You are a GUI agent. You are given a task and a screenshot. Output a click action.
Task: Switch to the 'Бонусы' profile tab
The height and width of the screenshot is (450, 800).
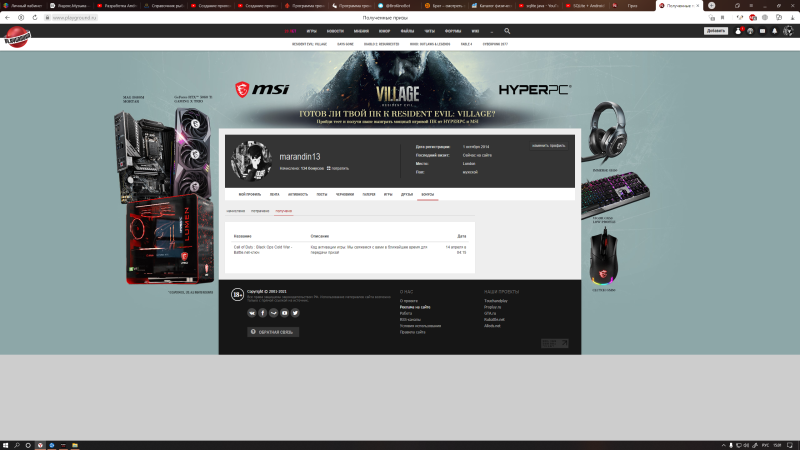(428, 194)
